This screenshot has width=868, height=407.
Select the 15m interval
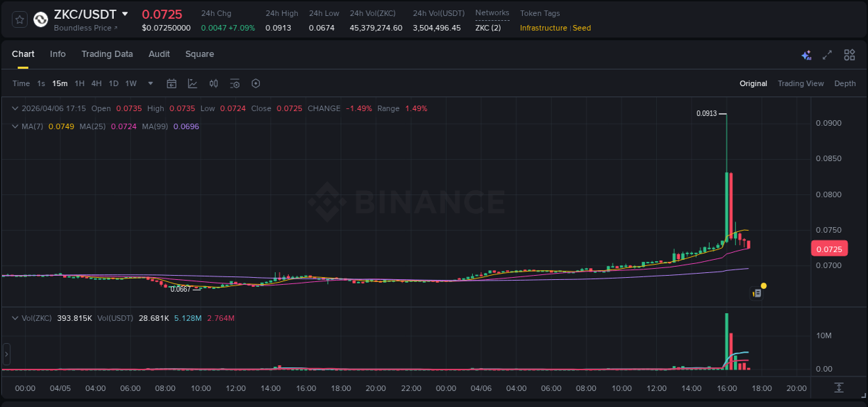coord(60,83)
